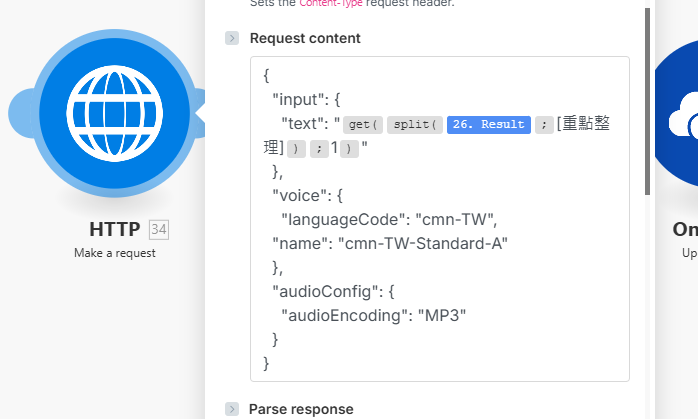The image size is (698, 419).
Task: Expand the Parse response chevron
Action: [x=232, y=408]
